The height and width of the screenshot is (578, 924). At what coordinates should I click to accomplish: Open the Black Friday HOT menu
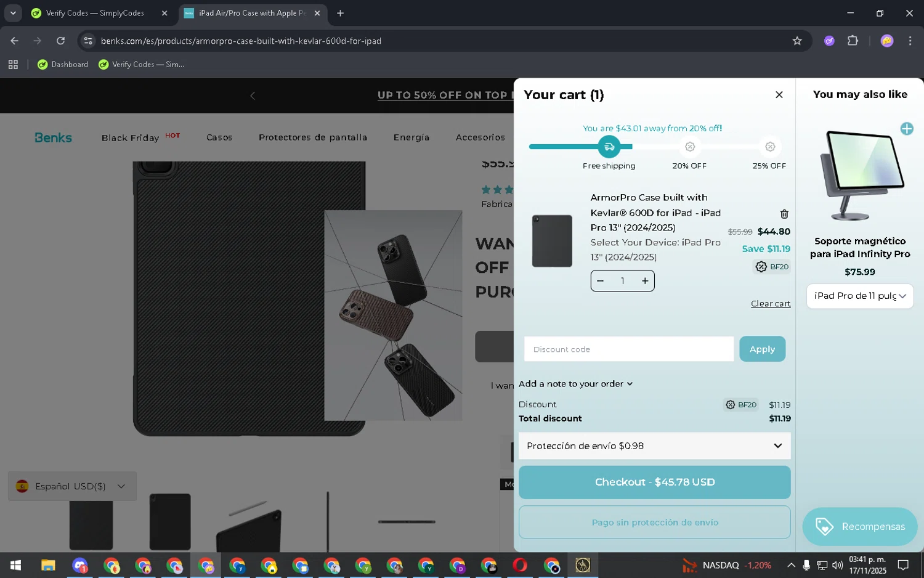pyautogui.click(x=140, y=137)
